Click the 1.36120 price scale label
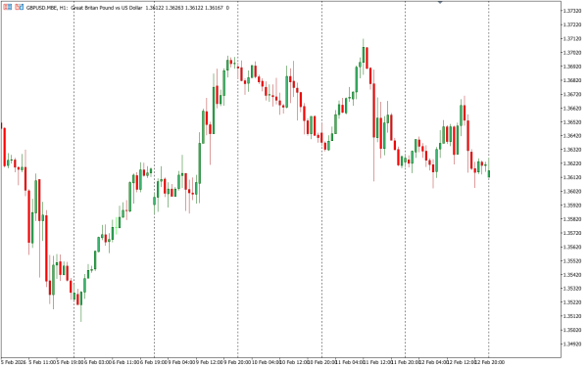588x368 pixels. click(572, 177)
